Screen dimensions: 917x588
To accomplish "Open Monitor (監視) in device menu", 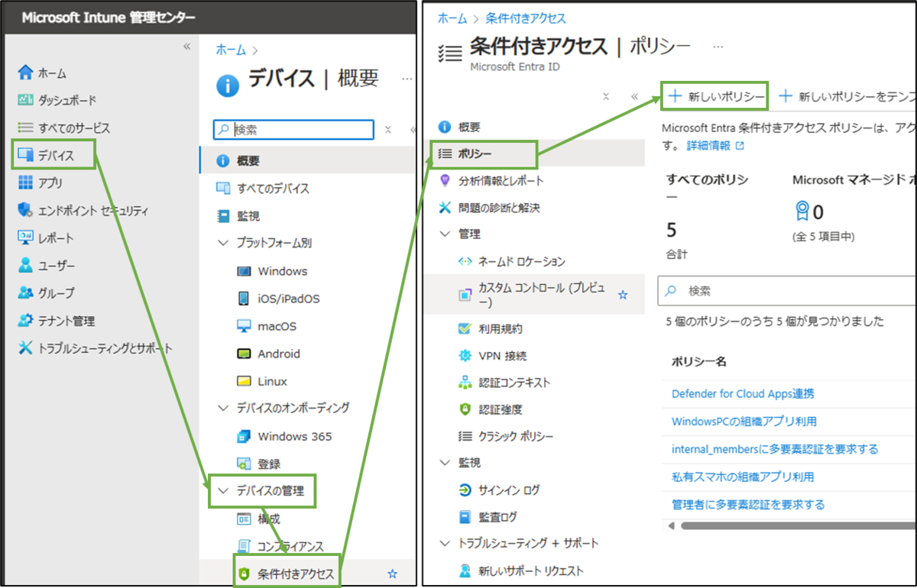I will (x=238, y=216).
